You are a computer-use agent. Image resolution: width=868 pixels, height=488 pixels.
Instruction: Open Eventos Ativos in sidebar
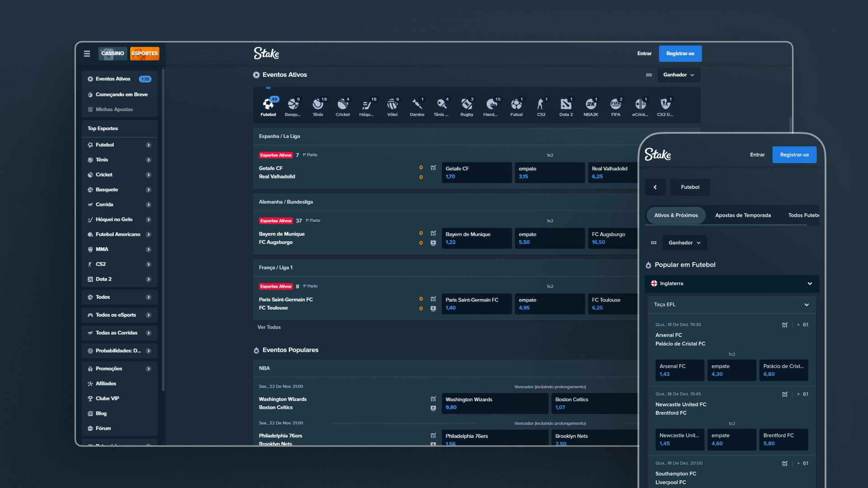click(x=119, y=79)
